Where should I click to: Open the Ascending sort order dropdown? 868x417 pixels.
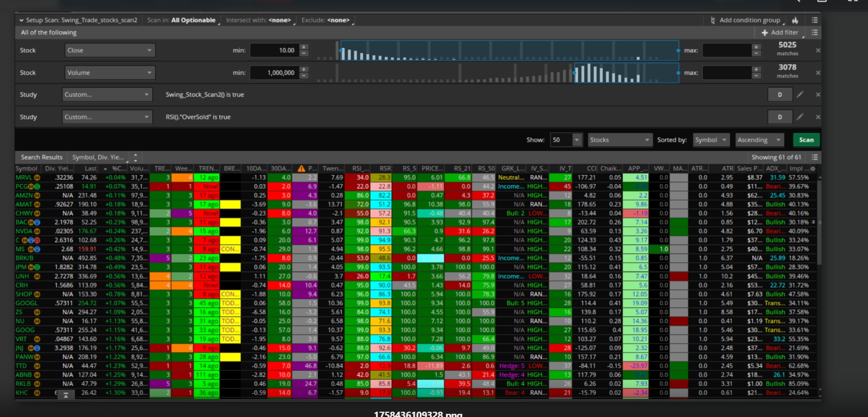point(759,140)
